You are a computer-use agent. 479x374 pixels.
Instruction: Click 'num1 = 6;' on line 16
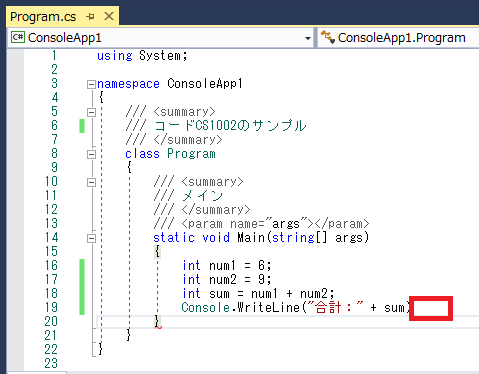tap(240, 266)
